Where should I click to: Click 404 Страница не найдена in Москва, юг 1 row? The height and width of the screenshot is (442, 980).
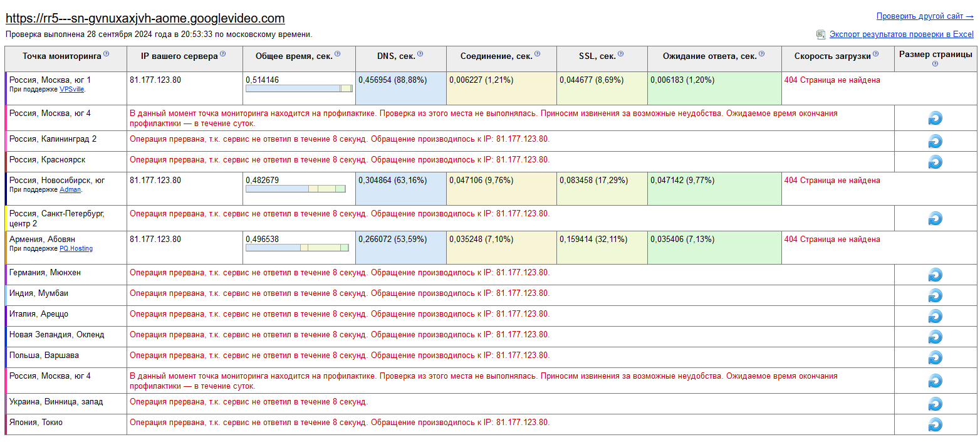point(832,80)
